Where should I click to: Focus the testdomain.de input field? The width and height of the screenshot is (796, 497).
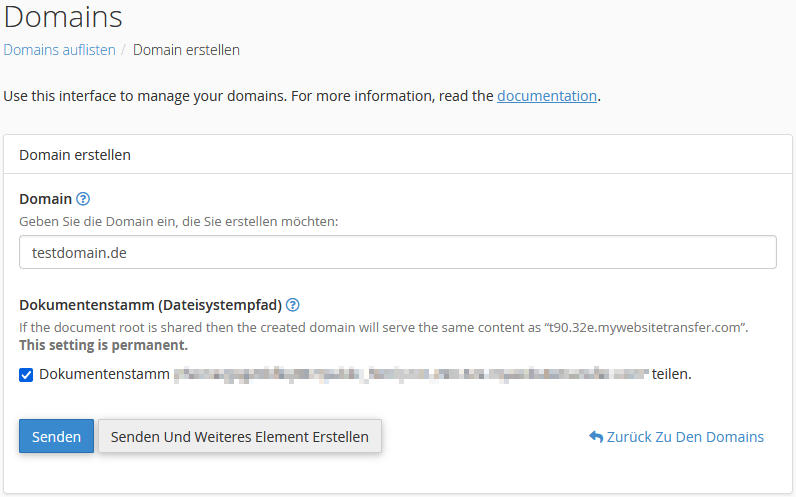398,252
